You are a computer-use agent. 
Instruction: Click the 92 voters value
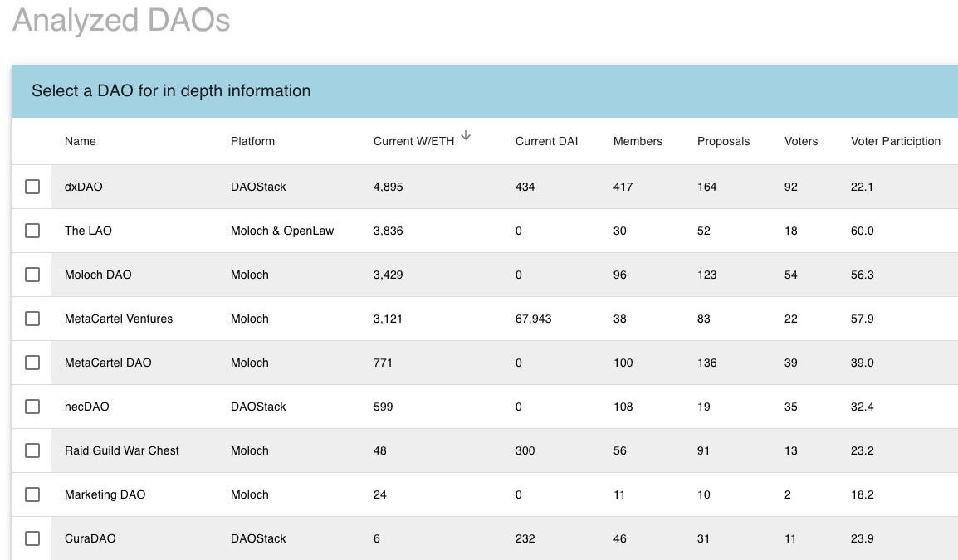click(790, 187)
